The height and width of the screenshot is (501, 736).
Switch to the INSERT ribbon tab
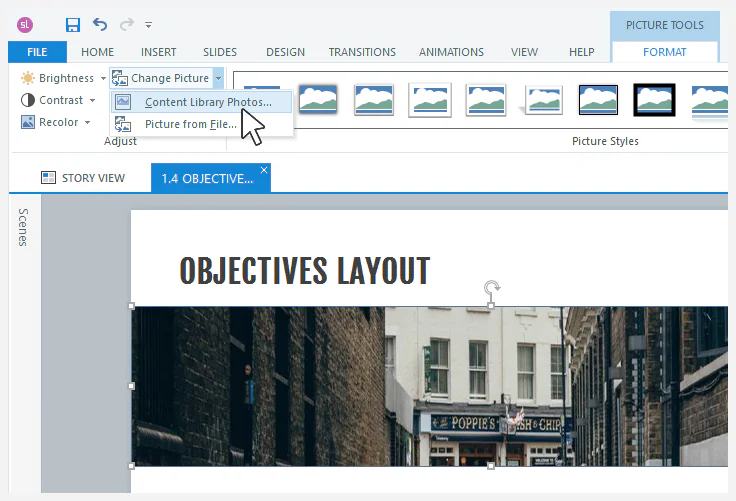159,52
